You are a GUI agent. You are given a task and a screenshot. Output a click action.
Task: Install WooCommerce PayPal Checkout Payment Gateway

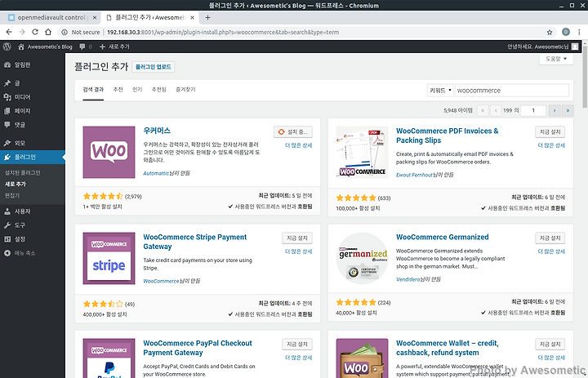[x=297, y=345]
